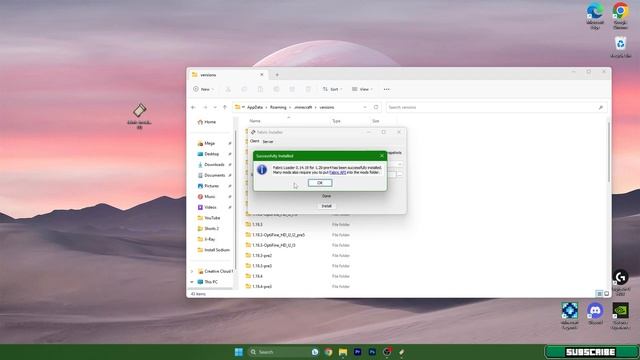
Task: Go back in File Explorer
Action: click(x=193, y=107)
